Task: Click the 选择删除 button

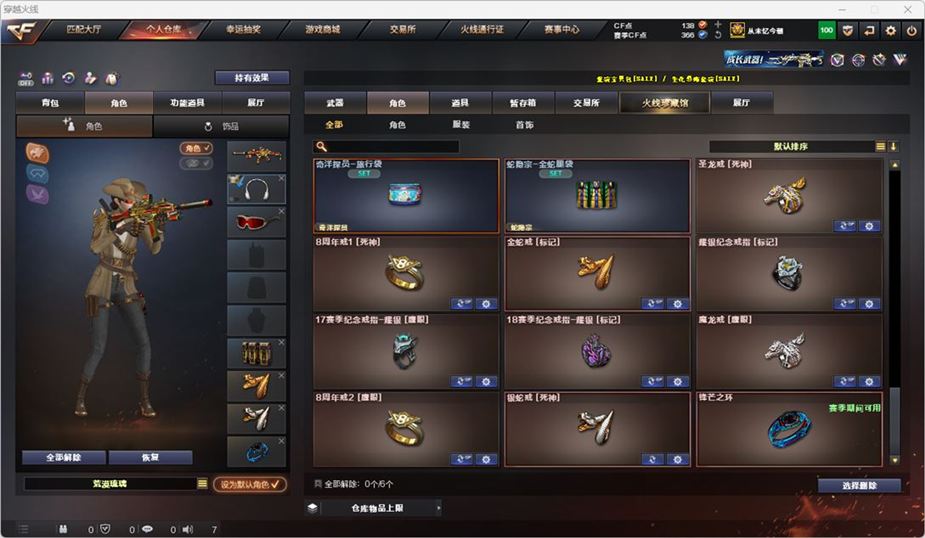Action: tap(859, 485)
